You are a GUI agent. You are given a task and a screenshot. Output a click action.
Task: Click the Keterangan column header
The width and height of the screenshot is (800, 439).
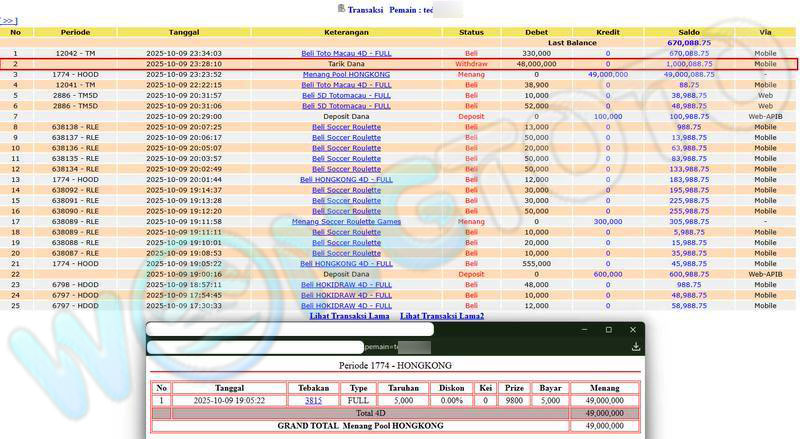[346, 32]
